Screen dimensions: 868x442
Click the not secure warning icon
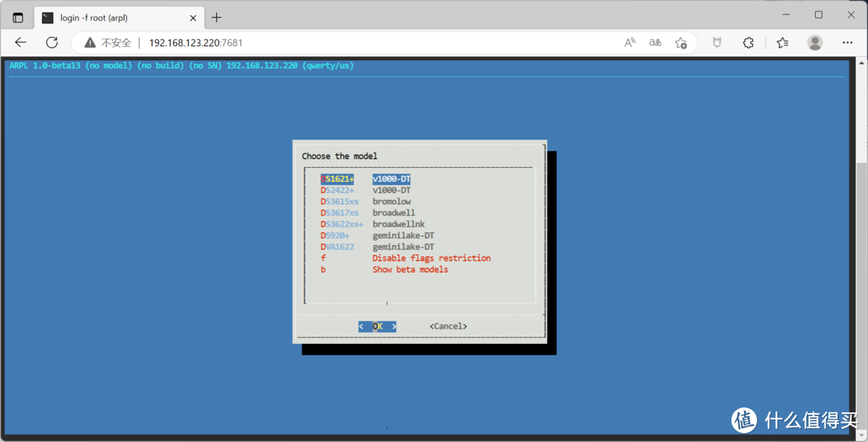tap(90, 43)
